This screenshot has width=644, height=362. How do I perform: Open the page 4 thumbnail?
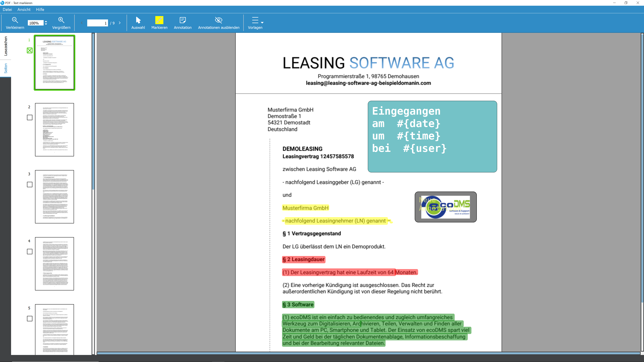[55, 264]
